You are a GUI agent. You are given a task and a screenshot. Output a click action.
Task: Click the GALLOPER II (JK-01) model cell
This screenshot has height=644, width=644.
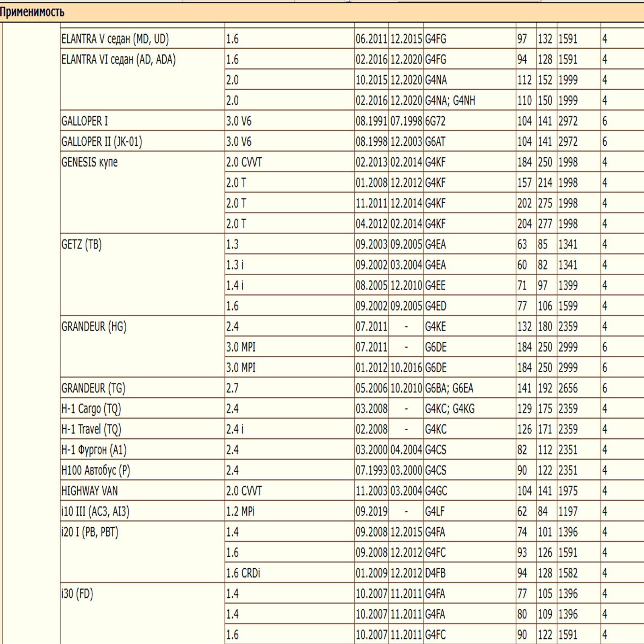click(101, 142)
